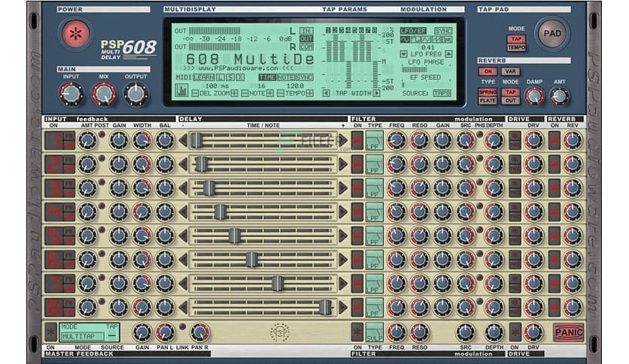This screenshot has height=364, width=629.
Task: Toggle the red Power button
Action: (x=75, y=34)
